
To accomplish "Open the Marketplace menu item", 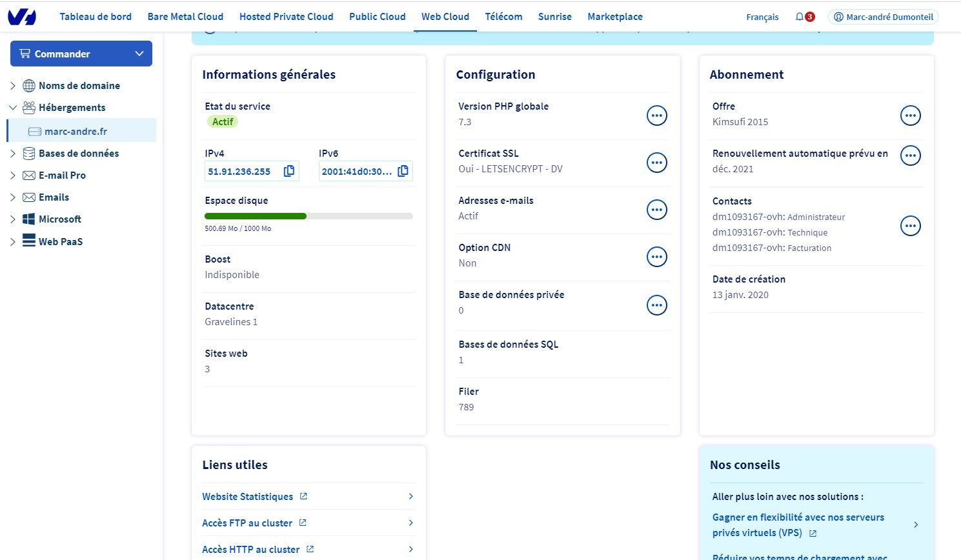I will tap(614, 17).
